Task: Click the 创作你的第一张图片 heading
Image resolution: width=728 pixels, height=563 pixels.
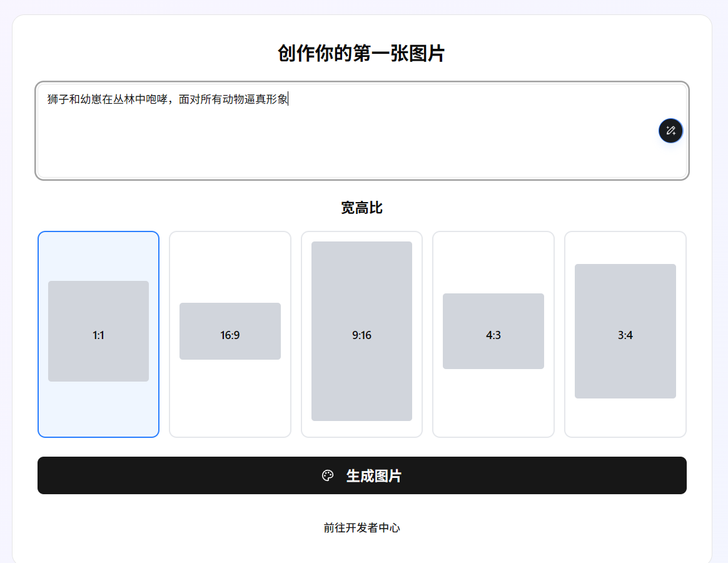Action: pos(361,54)
